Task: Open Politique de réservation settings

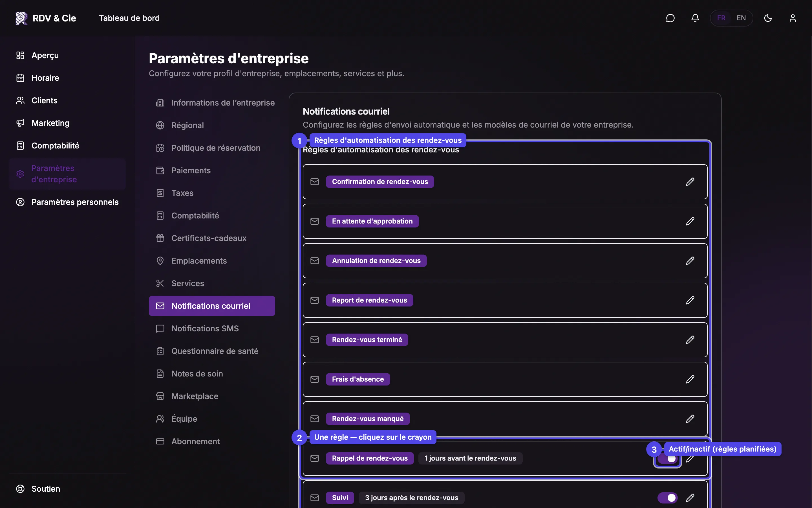Action: tap(212, 148)
